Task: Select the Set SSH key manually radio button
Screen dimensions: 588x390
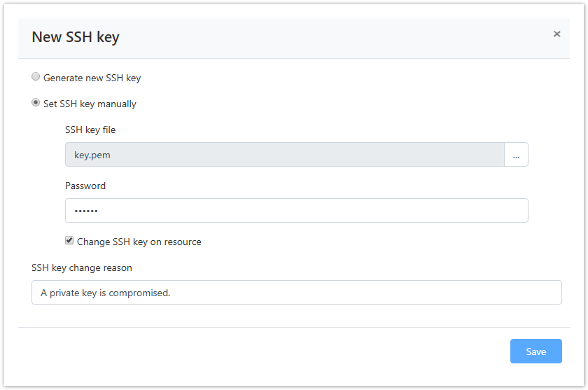Action: [x=36, y=103]
